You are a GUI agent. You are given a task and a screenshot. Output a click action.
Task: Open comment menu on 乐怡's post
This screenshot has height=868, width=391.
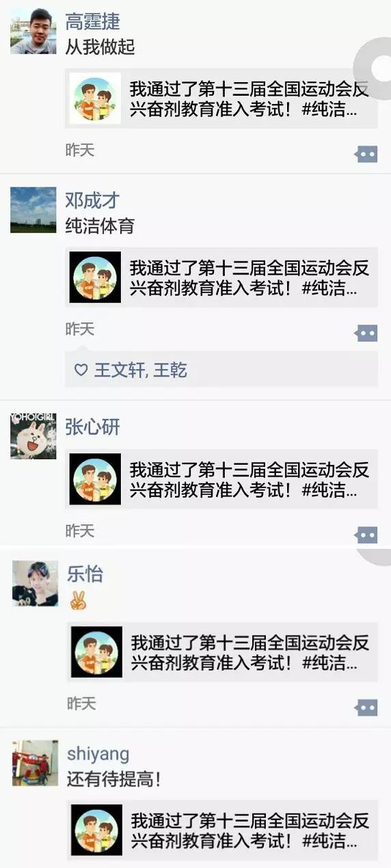coord(366,708)
